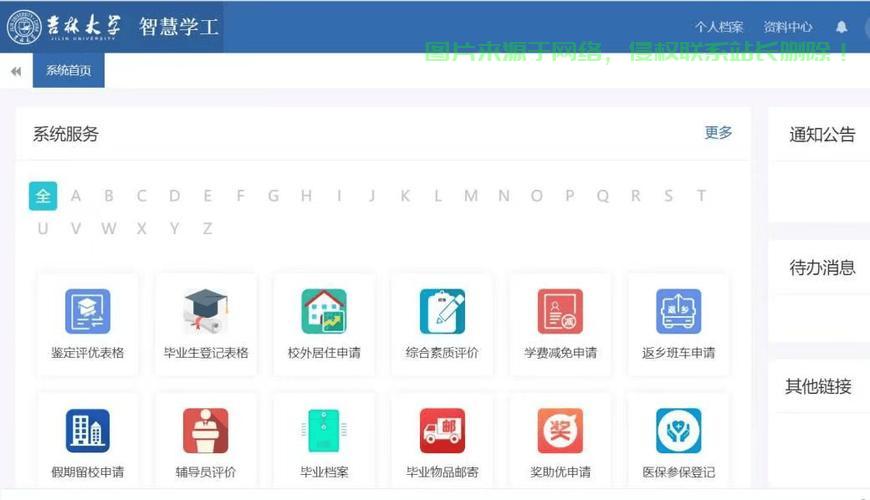Collapse the sidebar with double-arrow icon
Screen dimensions: 870x500
click(16, 71)
